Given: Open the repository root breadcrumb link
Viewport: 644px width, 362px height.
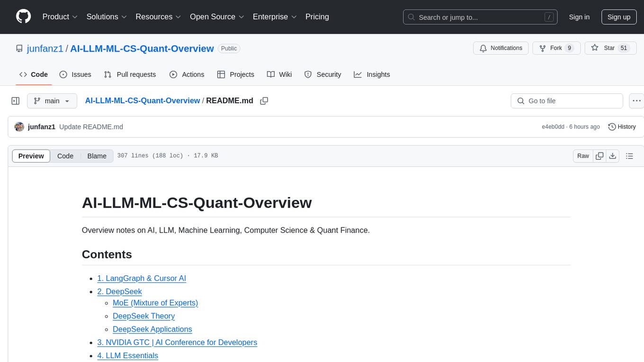Looking at the screenshot, I should point(142,100).
